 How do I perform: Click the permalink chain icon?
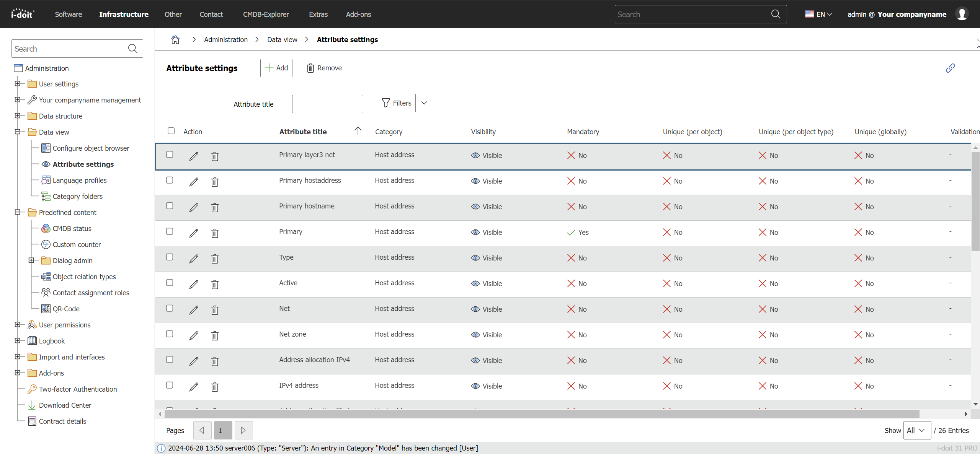[x=950, y=68]
